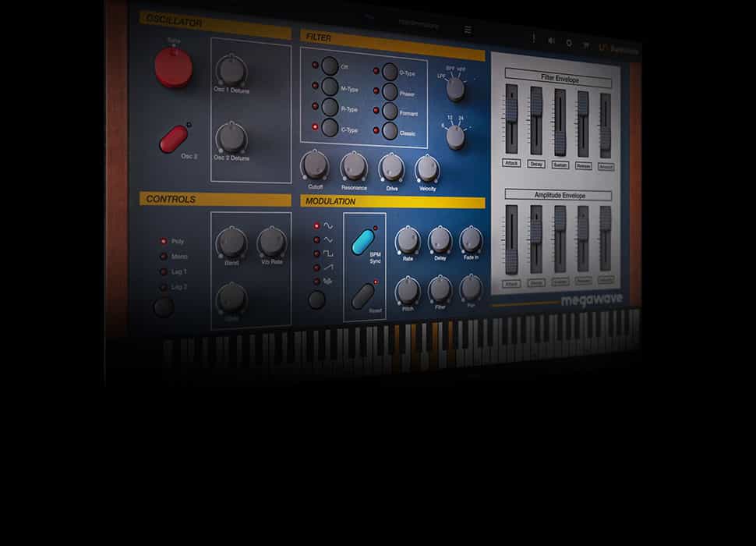756x546 pixels.
Task: Select the random LFO waveform
Action: [328, 281]
